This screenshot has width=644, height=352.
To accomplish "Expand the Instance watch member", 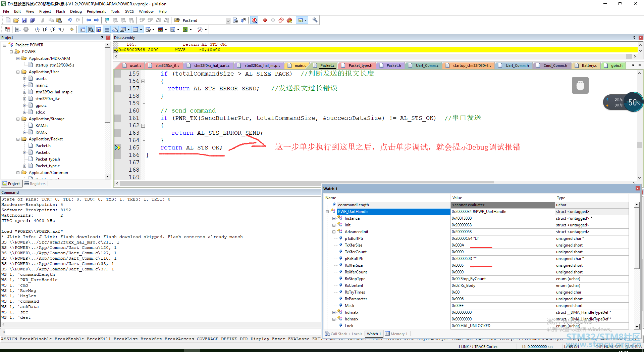I will (x=334, y=218).
